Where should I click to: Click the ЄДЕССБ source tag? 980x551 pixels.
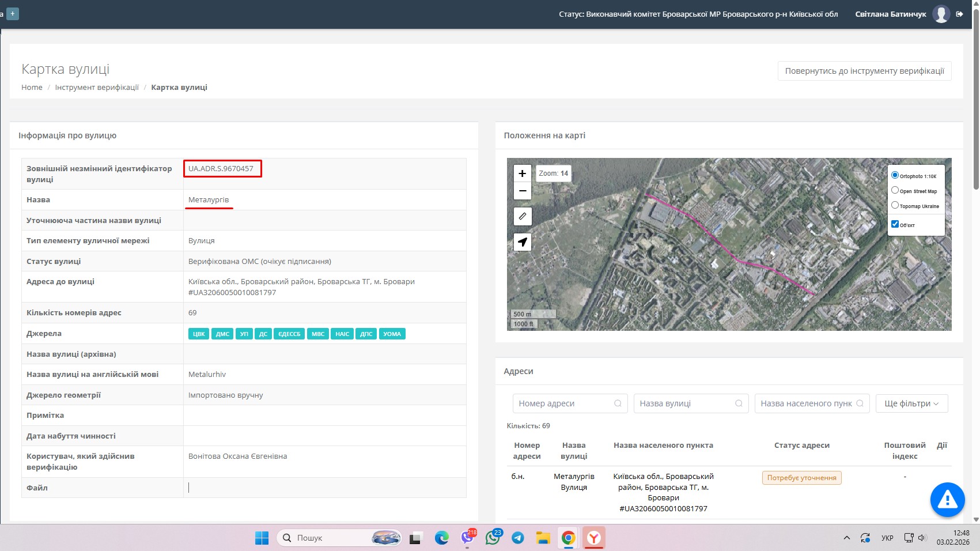289,334
